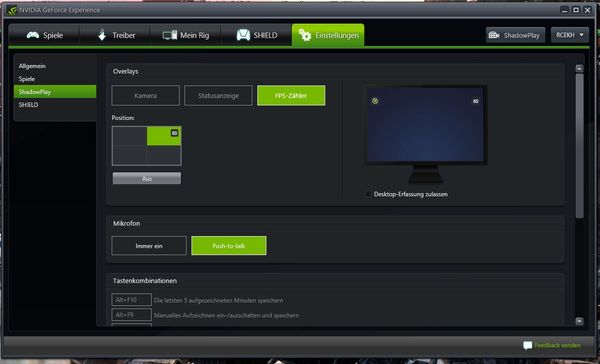Click the scrollbar down arrow
The image size is (600, 364).
click(579, 321)
